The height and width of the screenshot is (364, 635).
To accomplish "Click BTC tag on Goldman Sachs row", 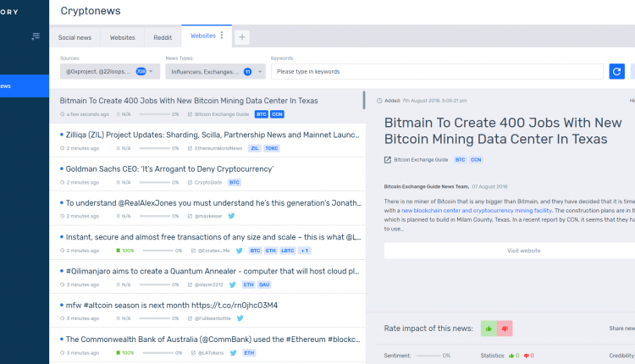I will point(234,182).
